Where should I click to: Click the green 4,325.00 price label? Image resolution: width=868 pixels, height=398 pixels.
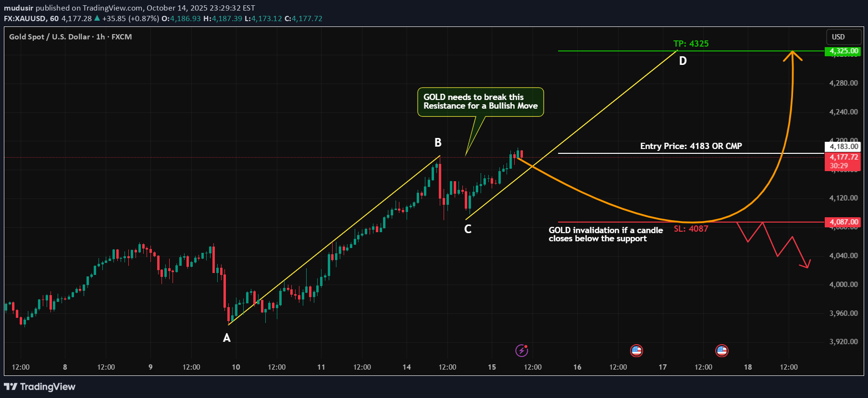[x=843, y=51]
